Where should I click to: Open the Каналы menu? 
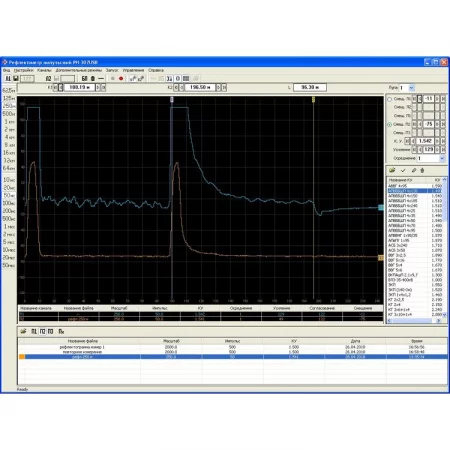click(44, 70)
